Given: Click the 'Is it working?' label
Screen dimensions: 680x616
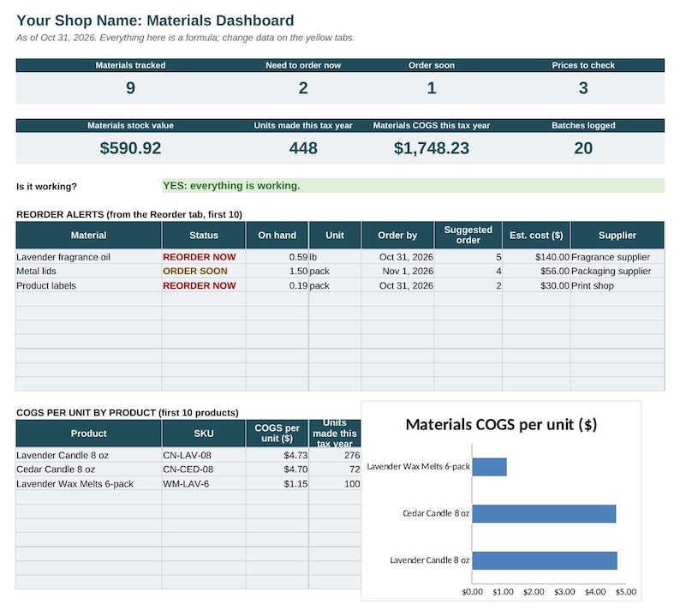Looking at the screenshot, I should [x=46, y=187].
